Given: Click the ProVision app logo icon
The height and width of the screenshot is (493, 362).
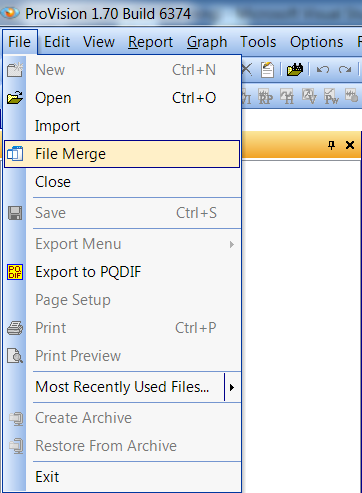Looking at the screenshot, I should 10,13.
